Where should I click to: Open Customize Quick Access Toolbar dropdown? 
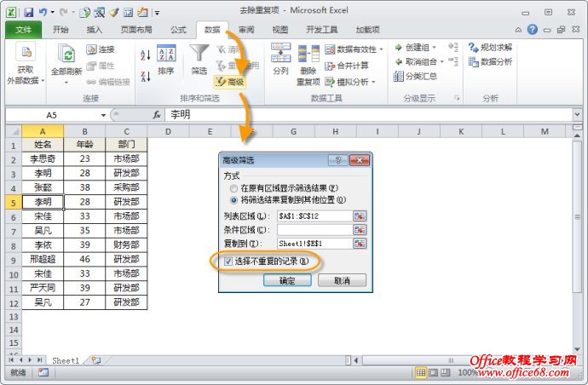pyautogui.click(x=157, y=13)
